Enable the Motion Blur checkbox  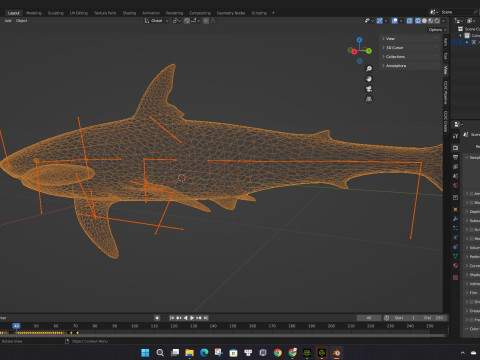coord(471,239)
